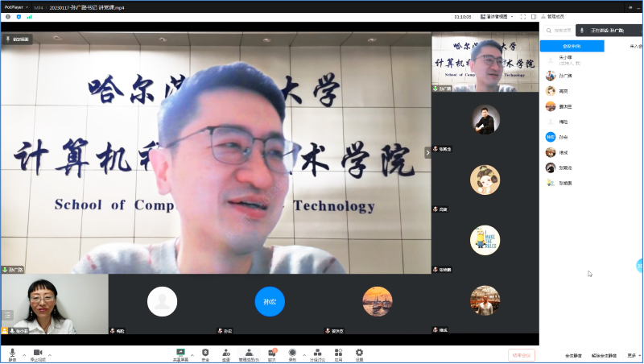The width and height of the screenshot is (644, 364).
Task: Expand audio options arrow beside microphone
Action: click(x=23, y=354)
